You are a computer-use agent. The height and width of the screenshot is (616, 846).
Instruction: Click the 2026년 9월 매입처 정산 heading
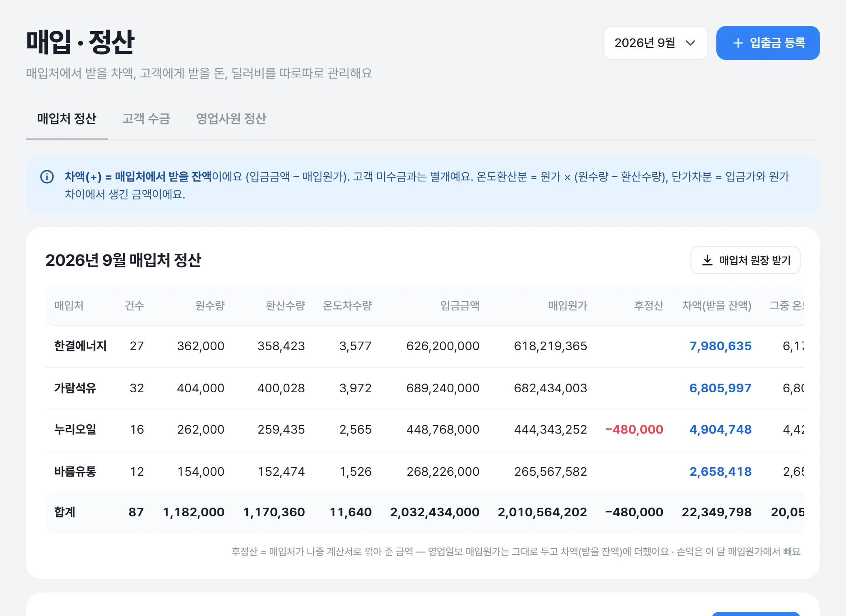tap(123, 260)
